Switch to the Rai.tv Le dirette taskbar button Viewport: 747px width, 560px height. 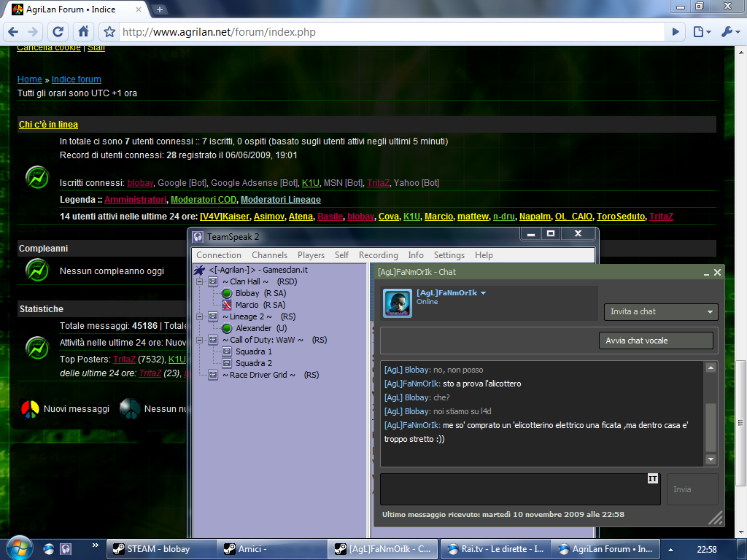pos(495,549)
